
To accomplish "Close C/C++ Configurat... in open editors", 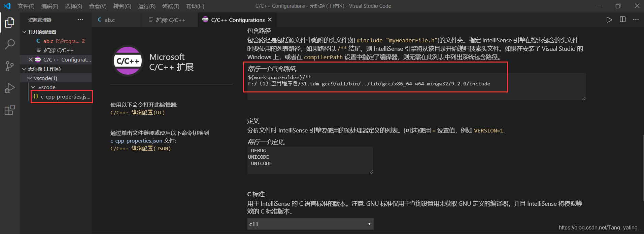I will click(31, 60).
